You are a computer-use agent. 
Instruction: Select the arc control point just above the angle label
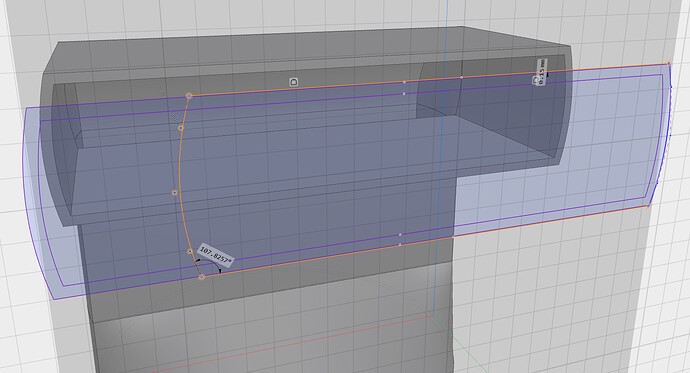point(190,252)
